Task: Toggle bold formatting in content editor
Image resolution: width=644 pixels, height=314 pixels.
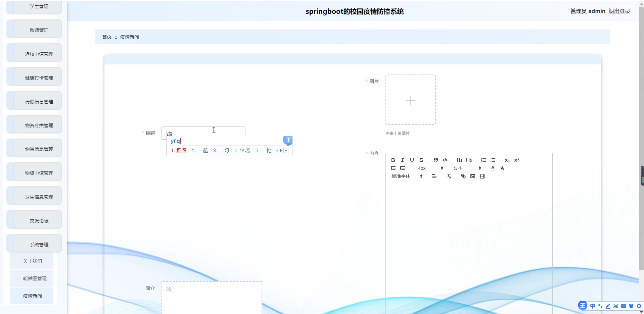Action: (393, 160)
